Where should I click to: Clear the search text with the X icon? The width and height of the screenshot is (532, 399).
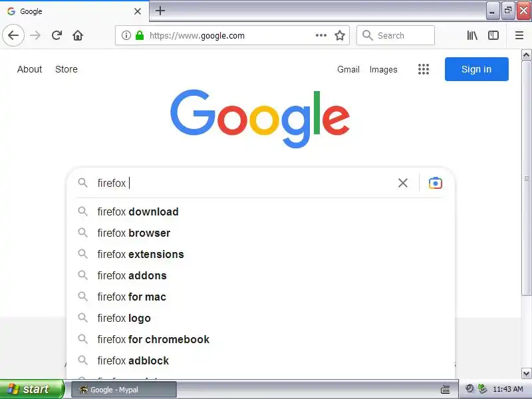(403, 183)
